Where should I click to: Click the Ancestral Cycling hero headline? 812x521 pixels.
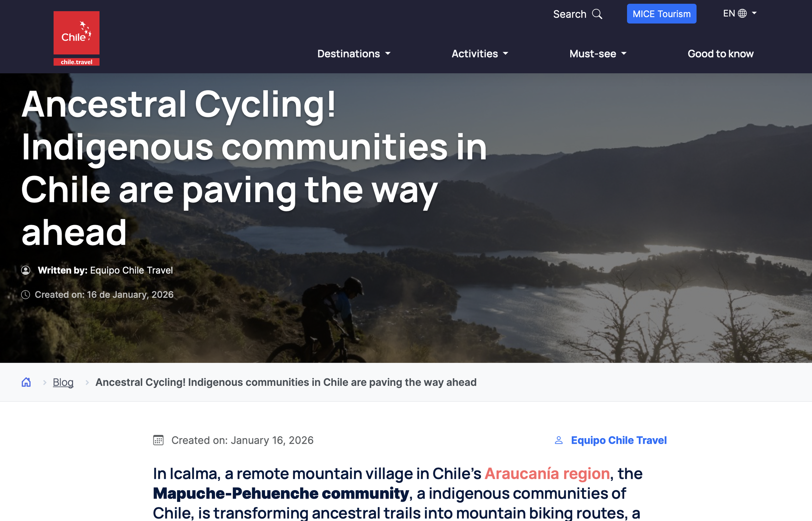click(x=254, y=168)
